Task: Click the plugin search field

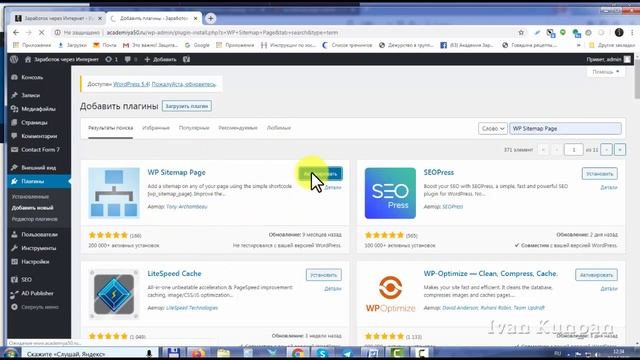Action: click(x=565, y=129)
